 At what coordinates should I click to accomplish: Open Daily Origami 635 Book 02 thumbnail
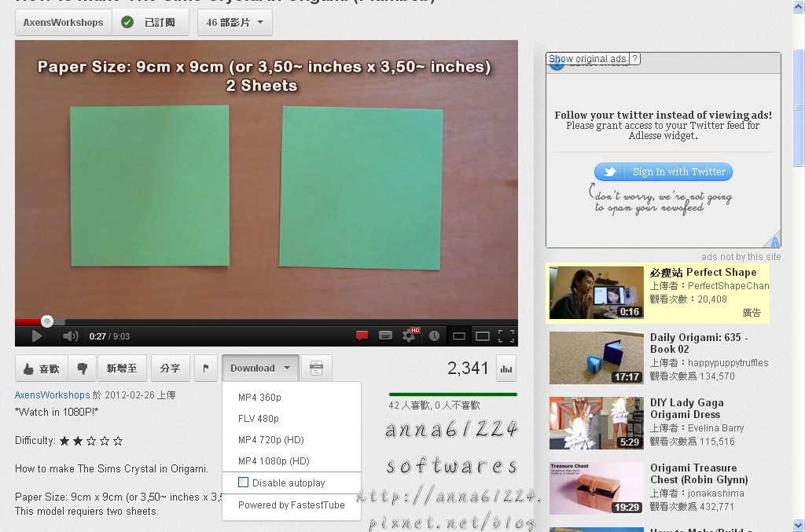[x=596, y=358]
